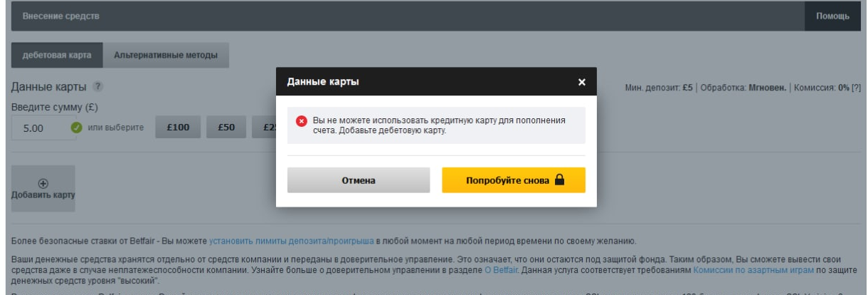The image size is (868, 295).
Task: Click Попробуйте снова button
Action: (514, 180)
